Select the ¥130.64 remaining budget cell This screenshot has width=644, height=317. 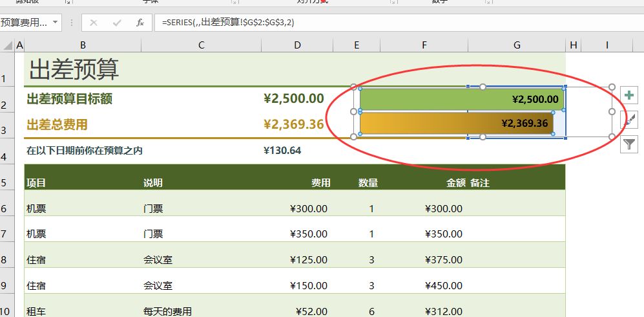(282, 151)
